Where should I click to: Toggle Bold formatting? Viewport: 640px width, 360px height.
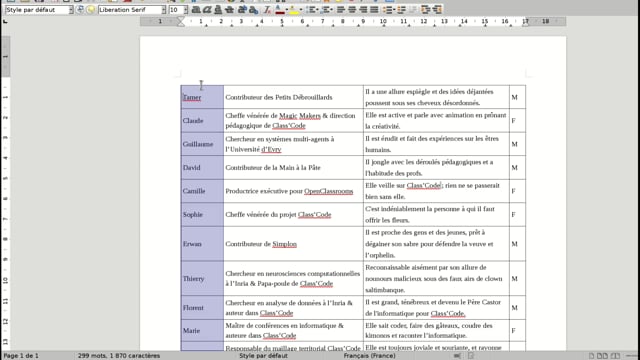point(196,9)
